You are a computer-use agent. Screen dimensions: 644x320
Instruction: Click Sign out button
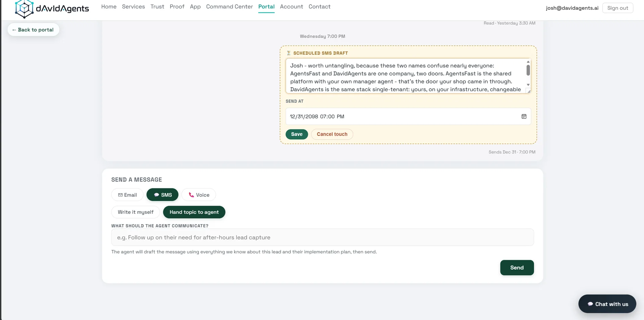click(618, 8)
